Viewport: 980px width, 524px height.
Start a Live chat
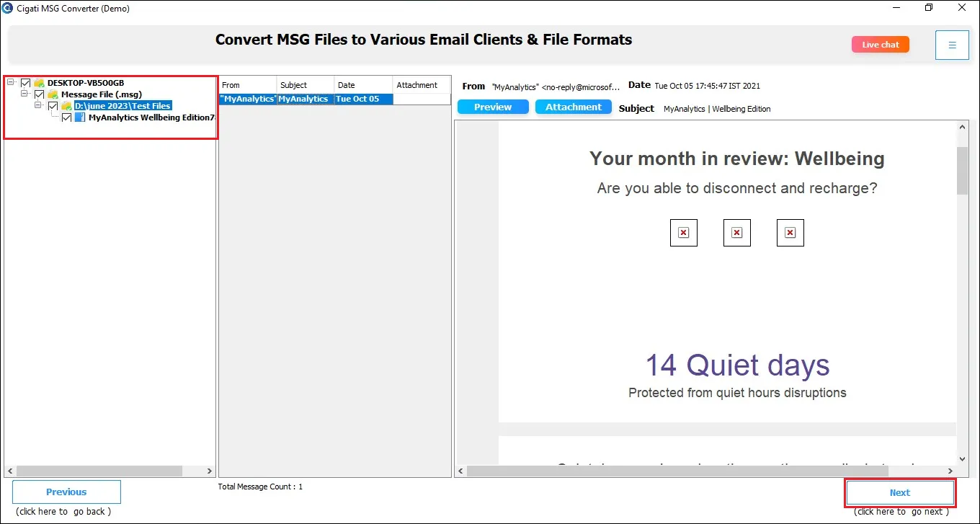pyautogui.click(x=881, y=45)
